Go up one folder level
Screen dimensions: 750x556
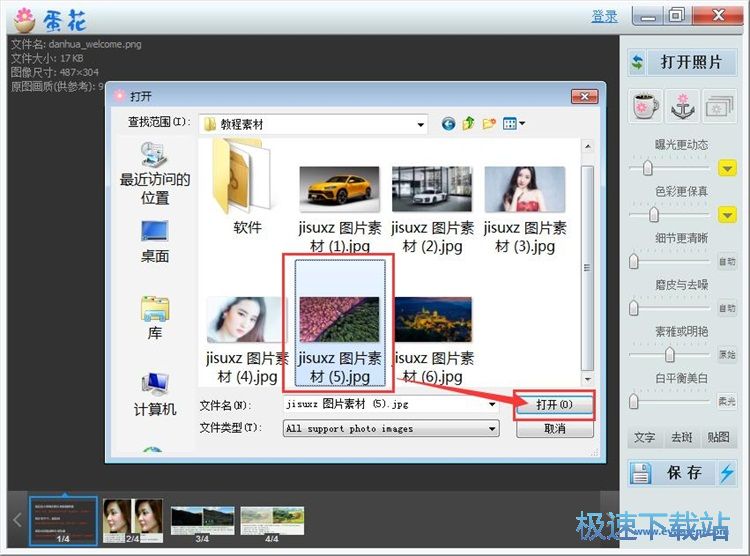(468, 123)
